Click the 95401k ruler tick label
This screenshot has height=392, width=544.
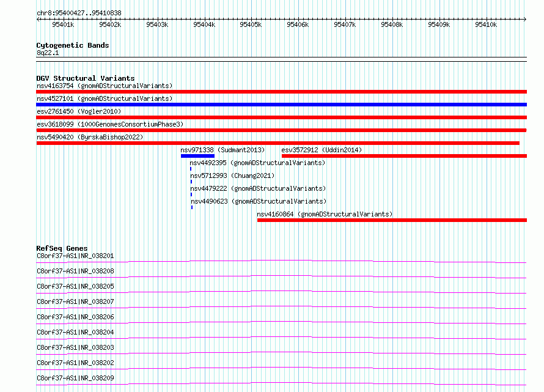coord(63,24)
